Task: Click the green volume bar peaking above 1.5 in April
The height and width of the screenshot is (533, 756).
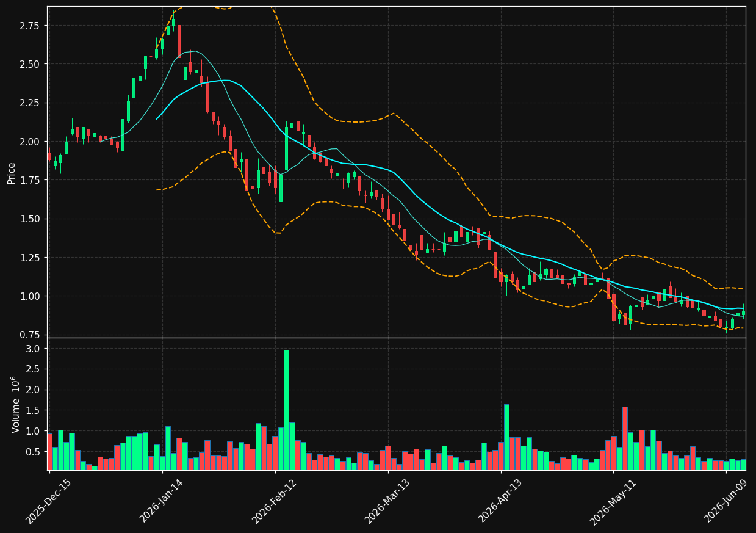Action: point(506,437)
